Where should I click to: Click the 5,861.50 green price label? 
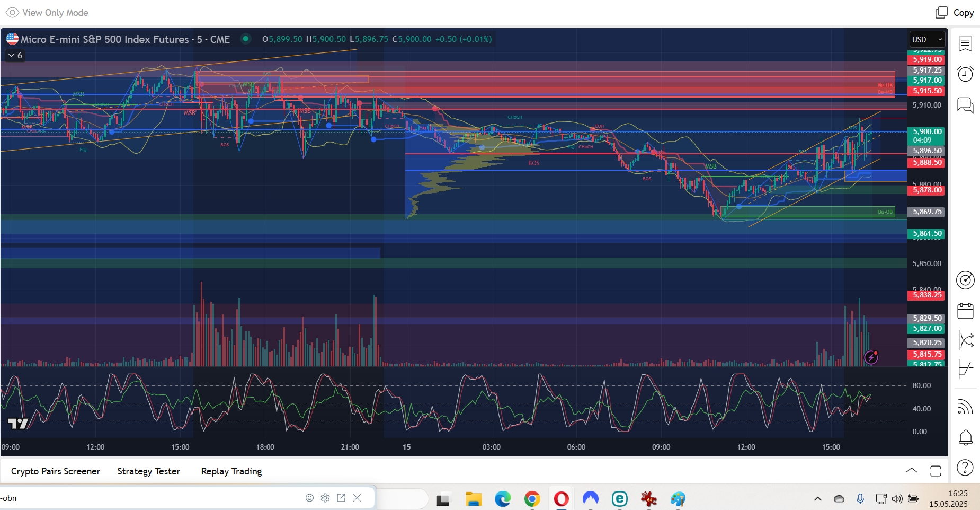point(927,233)
